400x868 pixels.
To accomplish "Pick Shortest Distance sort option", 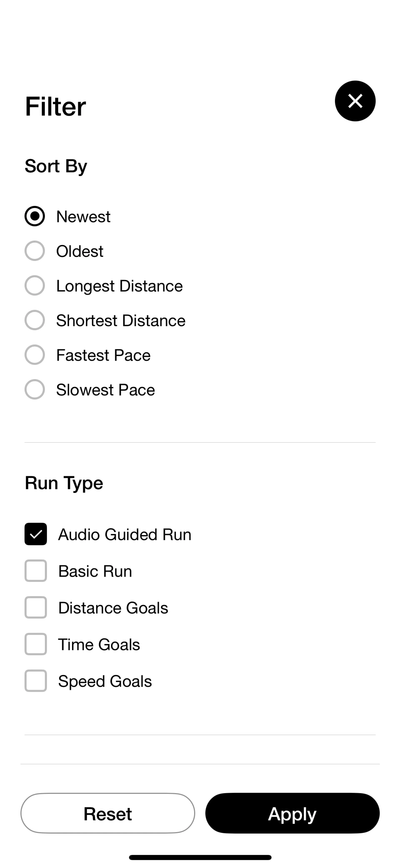I will click(x=35, y=321).
